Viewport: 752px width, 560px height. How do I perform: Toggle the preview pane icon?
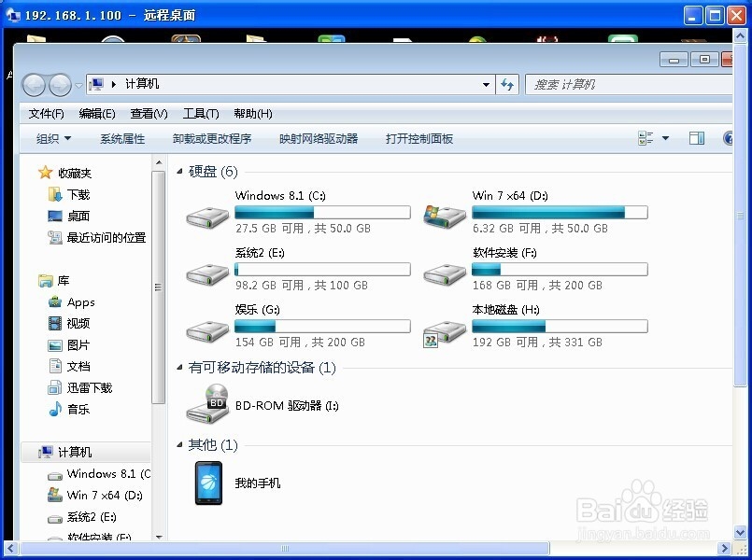[x=696, y=138]
